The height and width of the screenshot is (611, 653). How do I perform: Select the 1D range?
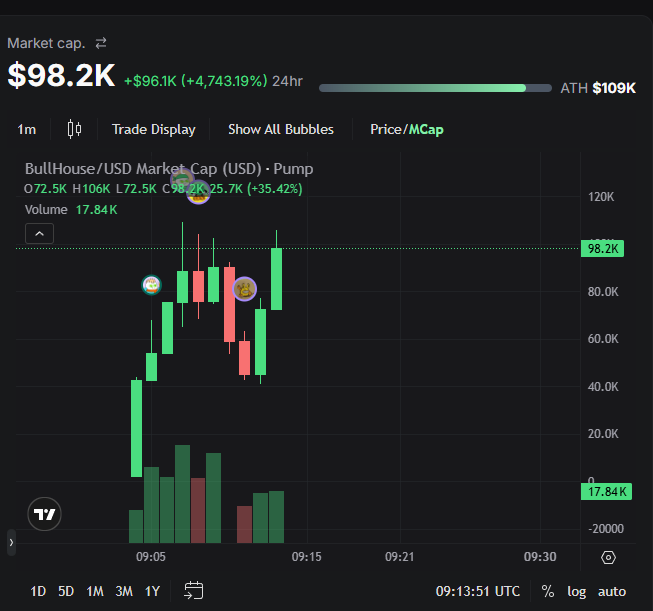pyautogui.click(x=38, y=591)
